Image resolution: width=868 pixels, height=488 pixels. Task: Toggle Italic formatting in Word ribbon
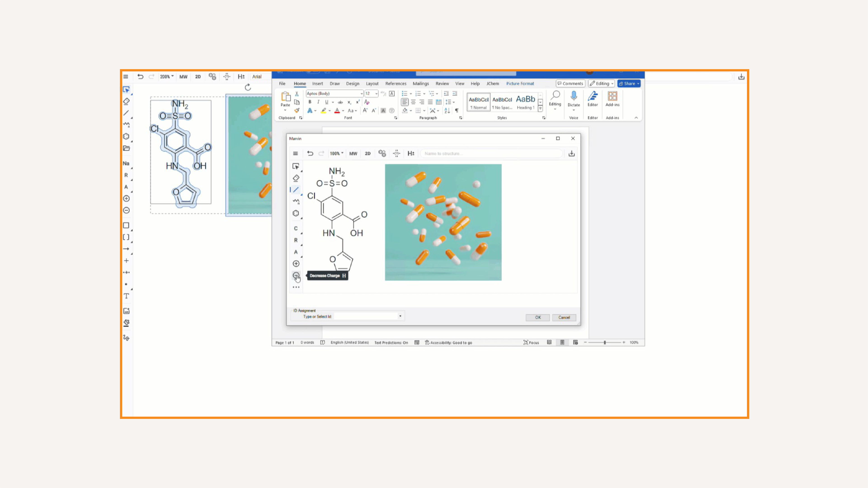click(x=318, y=102)
